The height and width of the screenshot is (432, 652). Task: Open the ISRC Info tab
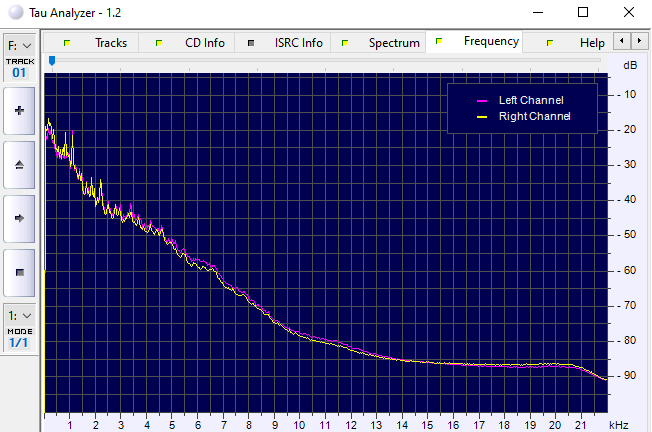click(283, 43)
